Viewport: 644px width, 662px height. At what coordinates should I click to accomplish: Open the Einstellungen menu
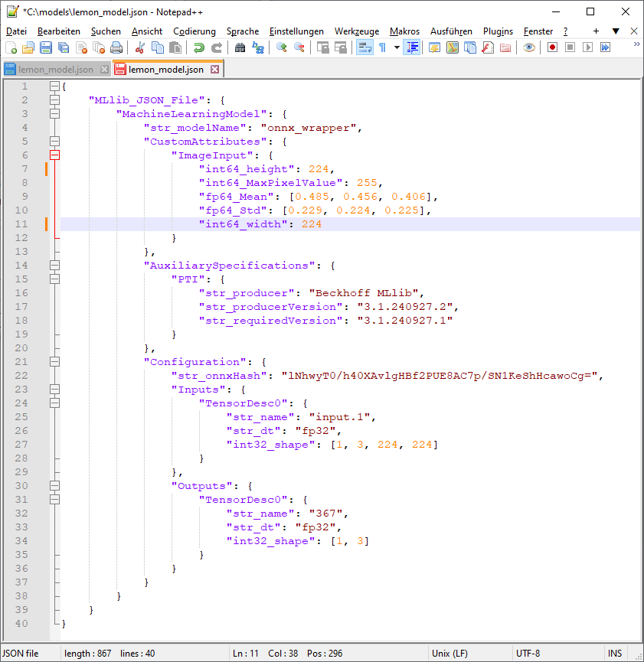296,31
